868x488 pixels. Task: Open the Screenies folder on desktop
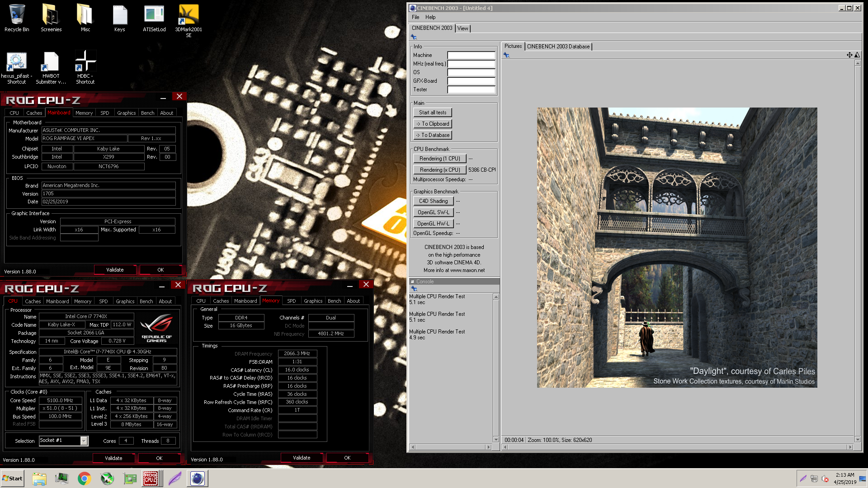[51, 18]
